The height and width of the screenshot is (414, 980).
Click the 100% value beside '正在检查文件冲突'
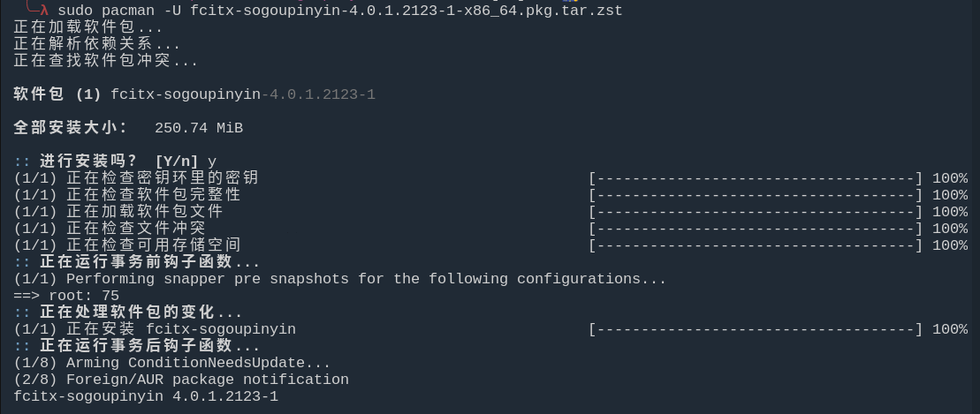[x=950, y=229]
